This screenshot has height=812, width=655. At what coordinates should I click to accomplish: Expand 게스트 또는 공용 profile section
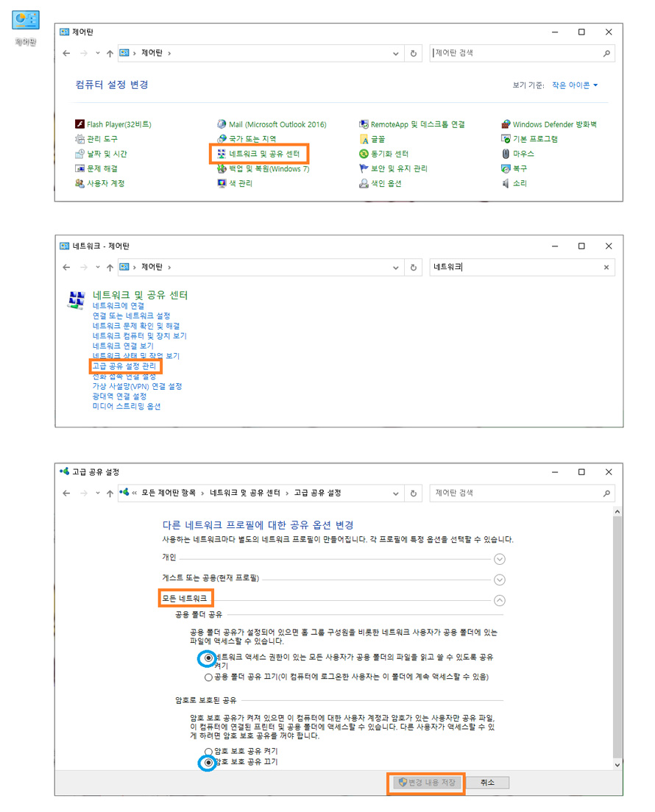tap(500, 580)
